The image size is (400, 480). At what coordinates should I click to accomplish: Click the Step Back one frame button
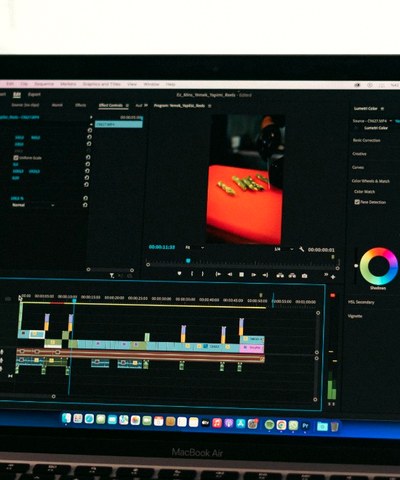(230, 274)
